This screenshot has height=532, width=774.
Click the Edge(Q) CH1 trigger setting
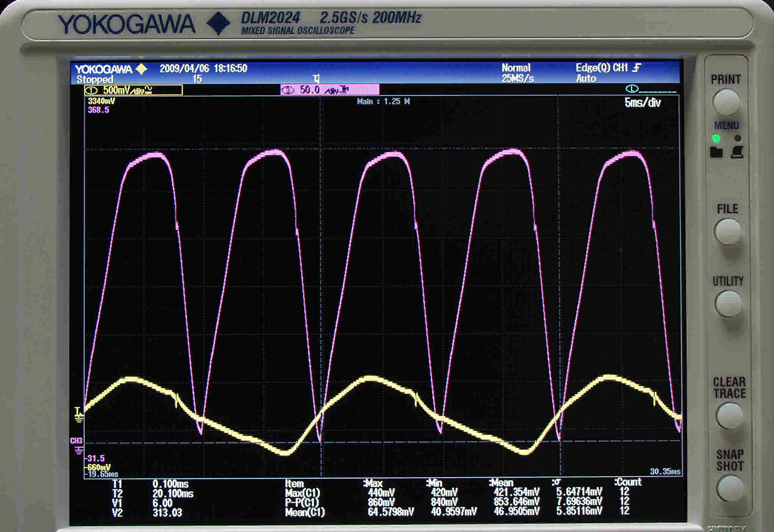(602, 68)
